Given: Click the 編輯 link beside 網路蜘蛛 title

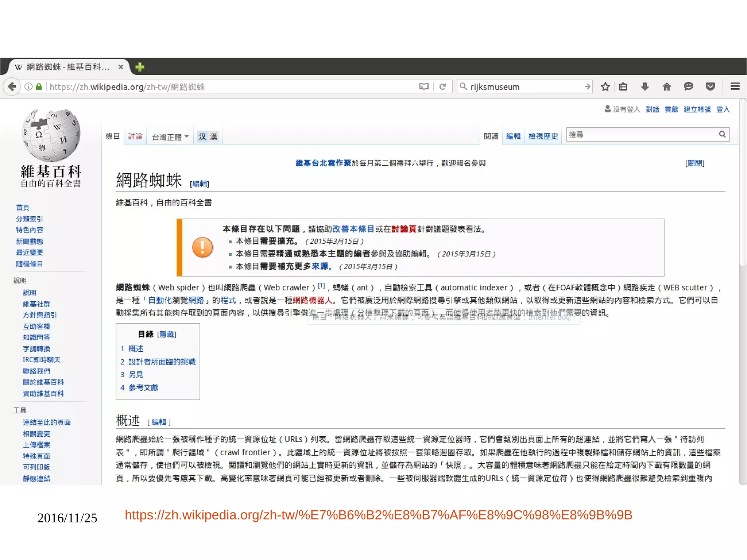Looking at the screenshot, I should coord(200,184).
